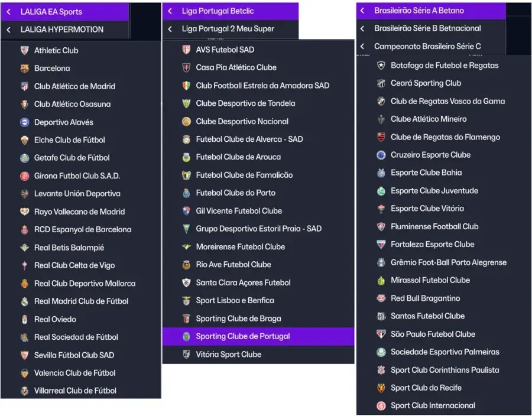The width and height of the screenshot is (532, 416).
Task: Open the LALIGA HYPERMOTION league entry
Action: (x=65, y=30)
